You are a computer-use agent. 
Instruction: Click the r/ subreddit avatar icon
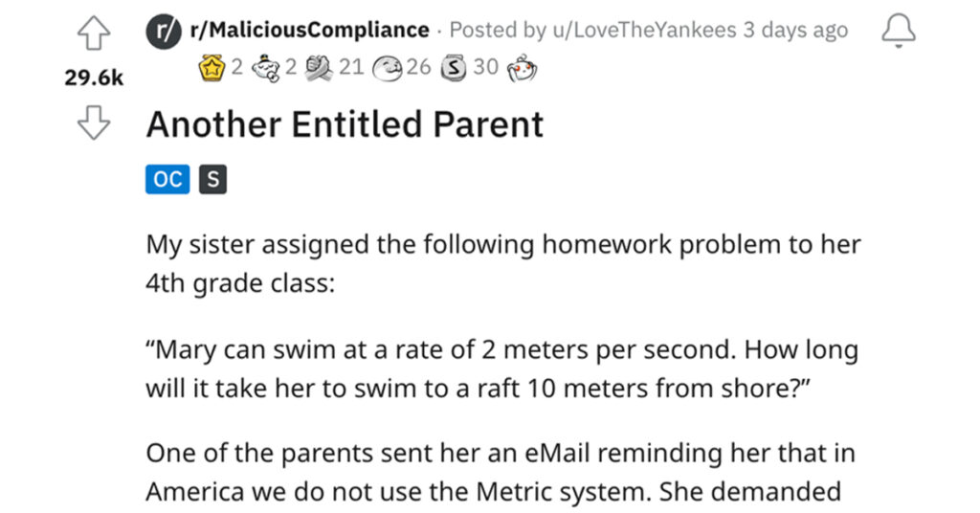click(x=164, y=31)
